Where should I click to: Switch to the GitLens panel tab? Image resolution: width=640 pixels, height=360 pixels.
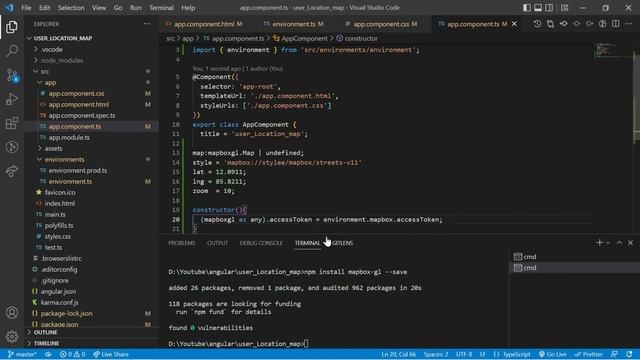(342, 243)
